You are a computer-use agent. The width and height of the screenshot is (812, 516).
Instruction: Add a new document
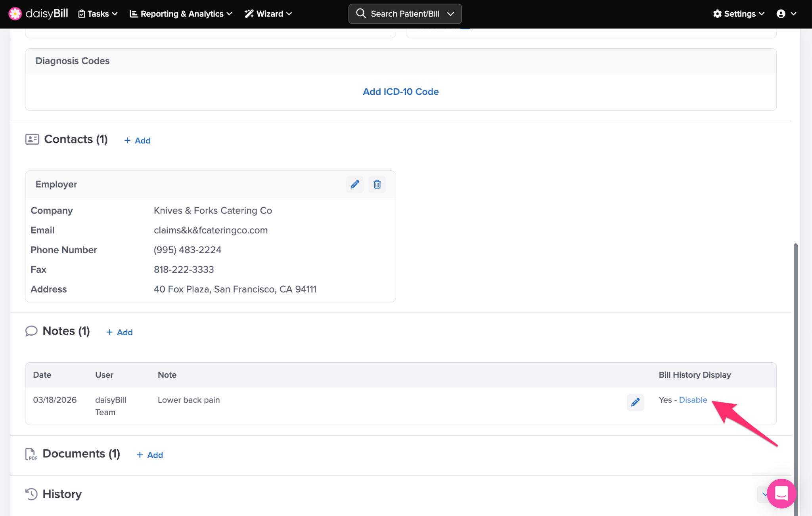pos(150,455)
